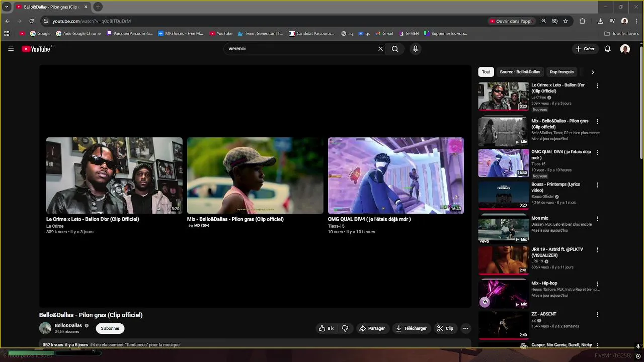Image resolution: width=644 pixels, height=362 pixels.
Task: Select the Rap français chip
Action: (561, 72)
